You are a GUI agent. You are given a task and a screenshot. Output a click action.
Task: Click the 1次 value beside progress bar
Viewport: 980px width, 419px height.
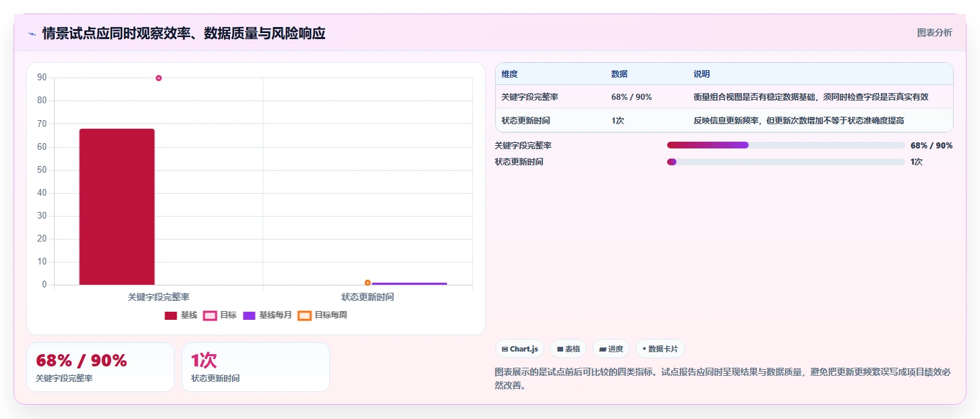pos(917,162)
